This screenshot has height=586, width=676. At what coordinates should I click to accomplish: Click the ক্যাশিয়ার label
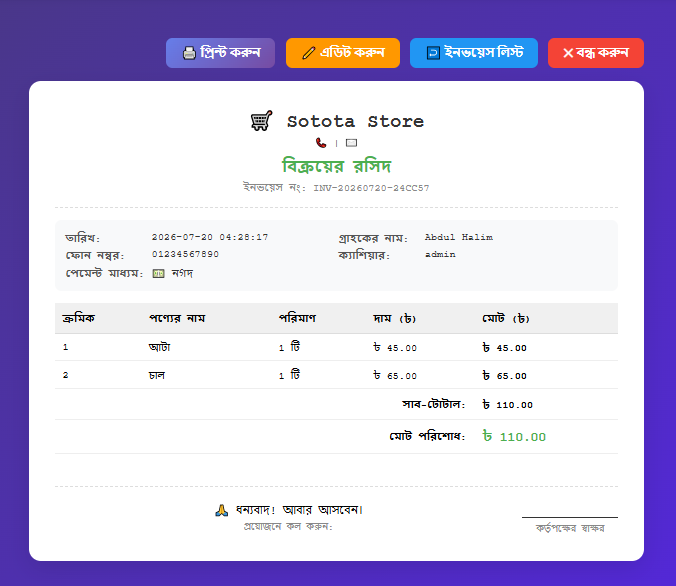coord(364,255)
